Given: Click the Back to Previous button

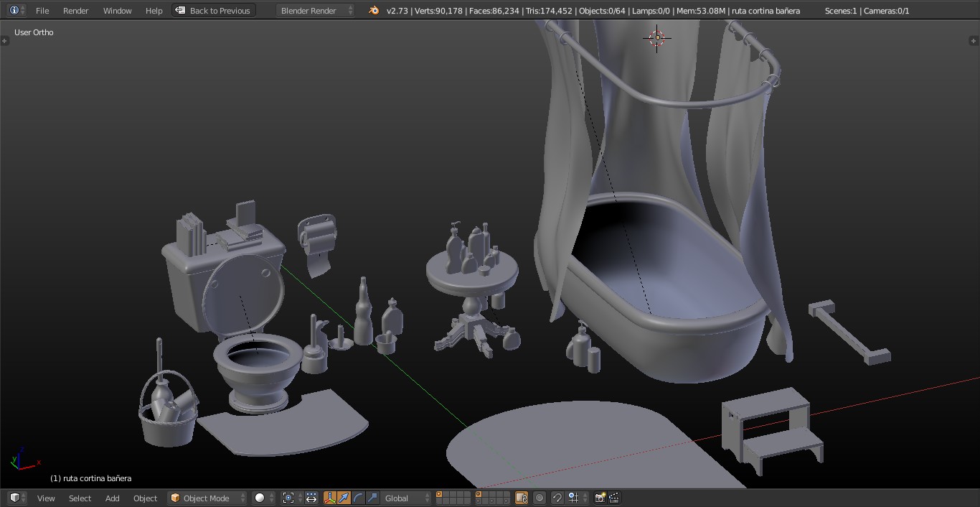Looking at the screenshot, I should point(214,10).
